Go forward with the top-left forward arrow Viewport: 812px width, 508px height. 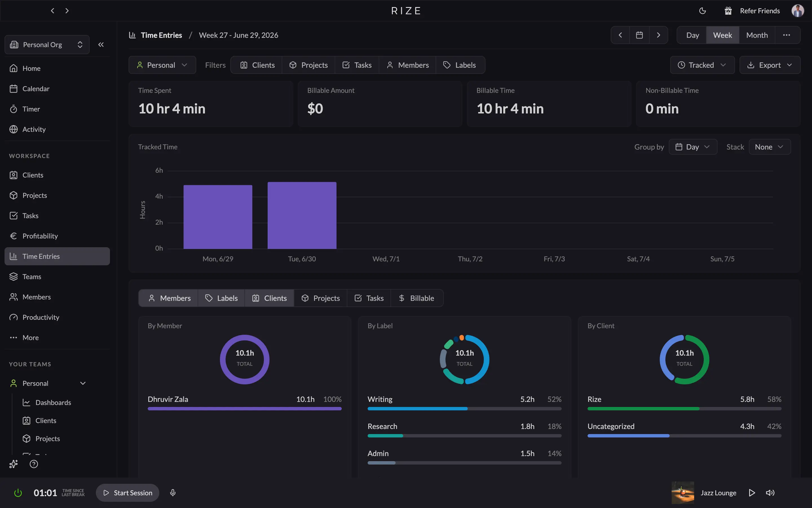pos(67,11)
